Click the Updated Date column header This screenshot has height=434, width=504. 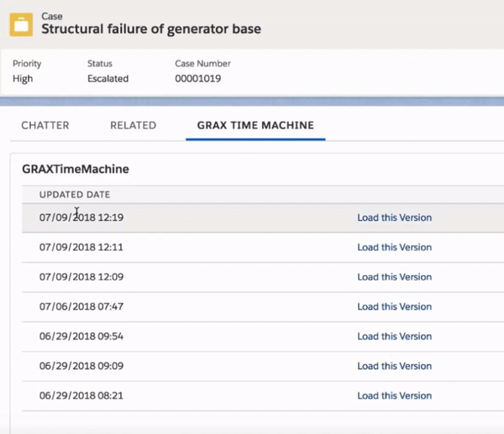click(75, 195)
